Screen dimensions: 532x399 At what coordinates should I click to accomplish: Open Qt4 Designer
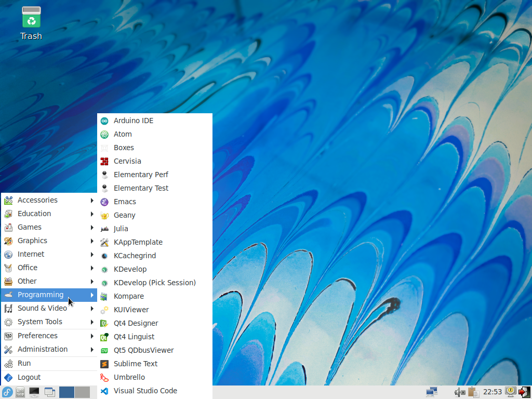(x=155, y=323)
